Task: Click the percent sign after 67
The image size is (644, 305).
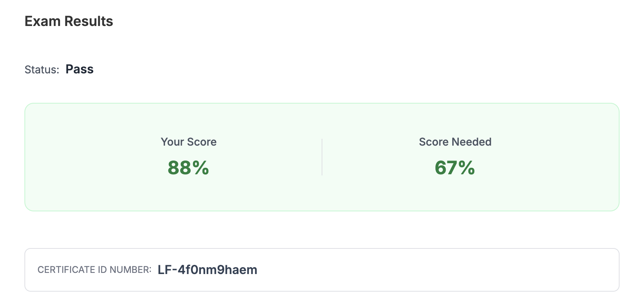Action: 467,168
